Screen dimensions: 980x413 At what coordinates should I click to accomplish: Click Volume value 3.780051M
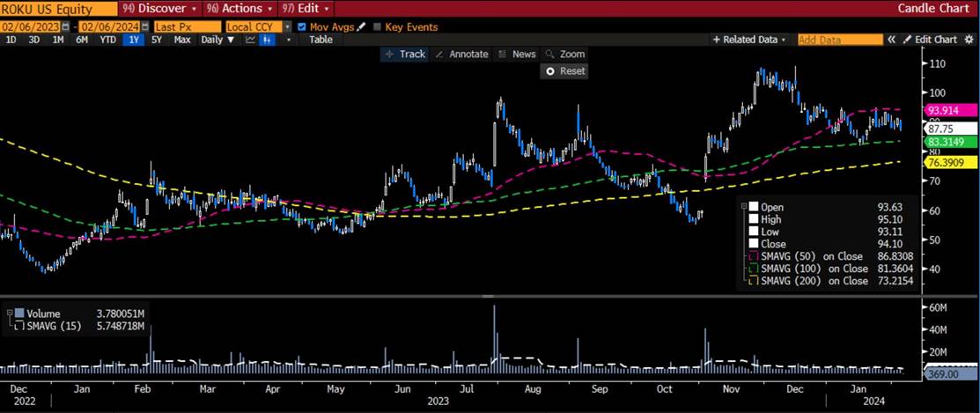(x=122, y=313)
